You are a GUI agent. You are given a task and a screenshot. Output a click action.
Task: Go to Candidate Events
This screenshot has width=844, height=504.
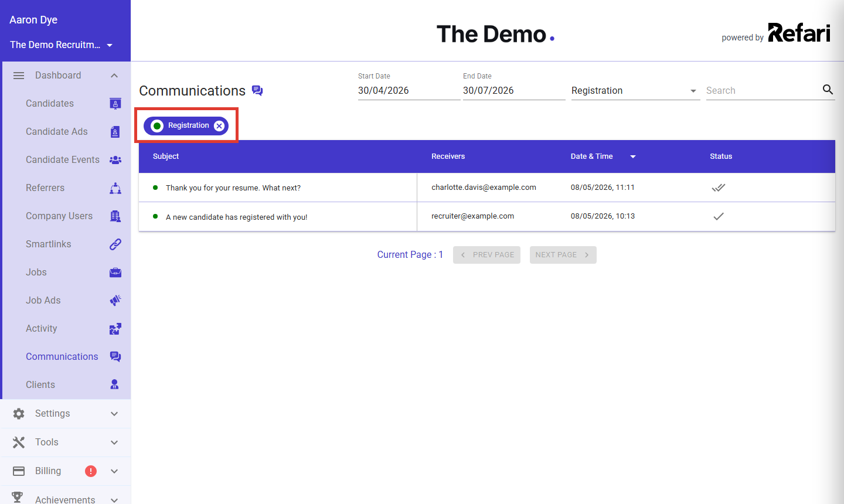pos(63,160)
